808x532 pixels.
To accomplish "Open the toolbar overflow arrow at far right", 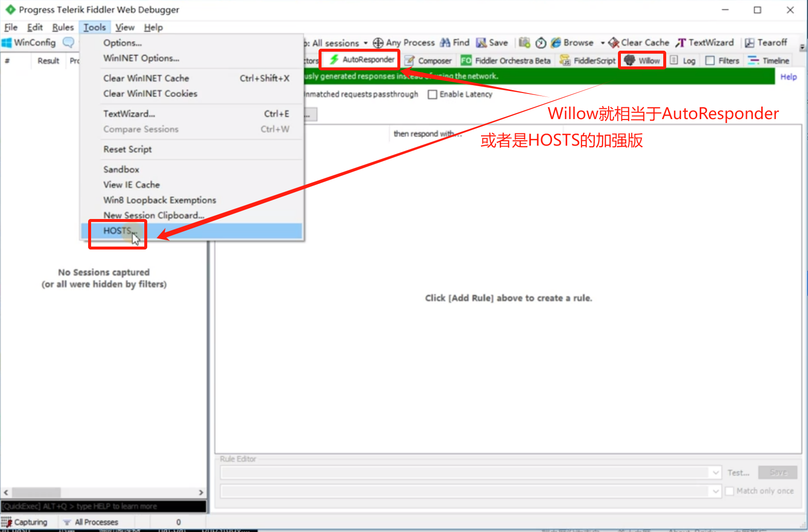I will pyautogui.click(x=802, y=47).
